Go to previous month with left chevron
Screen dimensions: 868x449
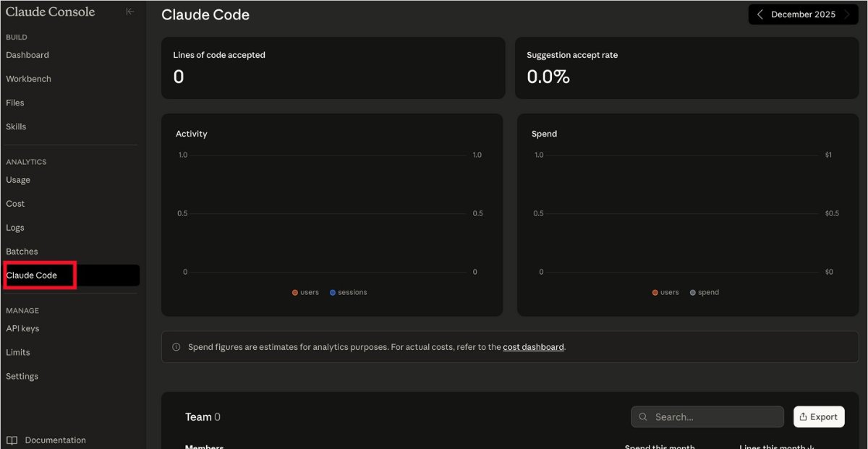(759, 14)
